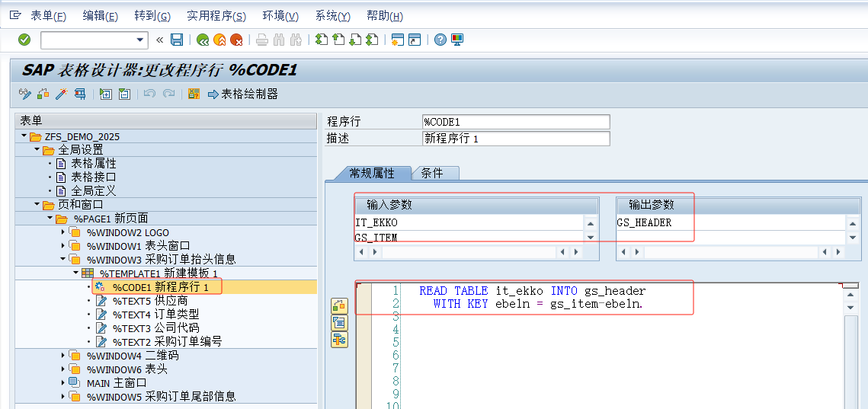Create new session window icon
Viewport: 868px width, 409px height.
click(x=398, y=40)
